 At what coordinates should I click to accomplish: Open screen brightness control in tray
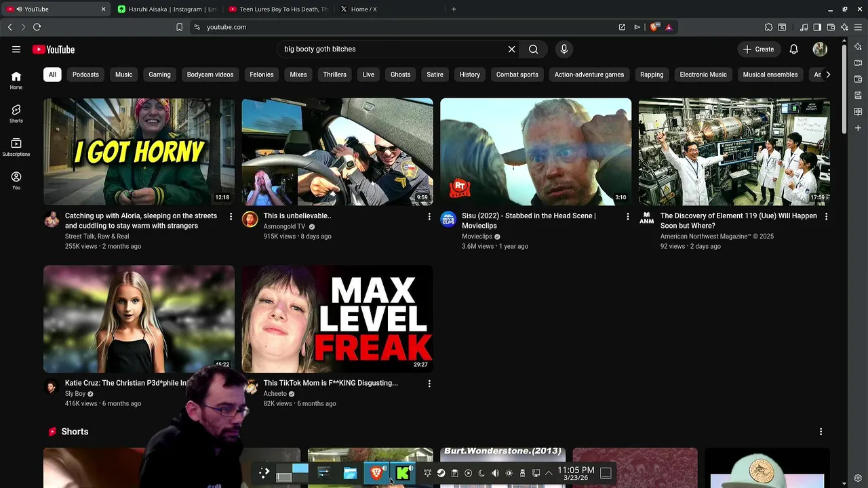509,473
